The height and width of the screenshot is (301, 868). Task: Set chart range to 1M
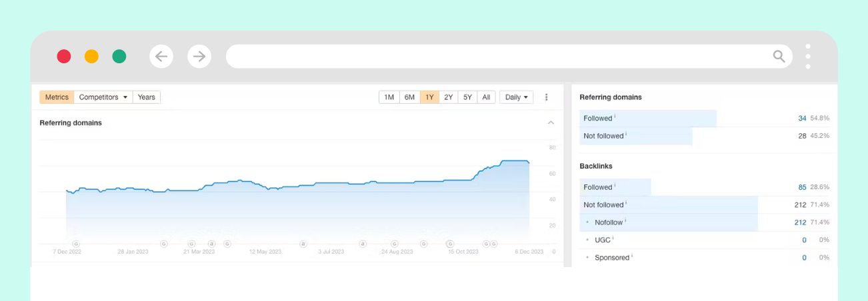389,97
